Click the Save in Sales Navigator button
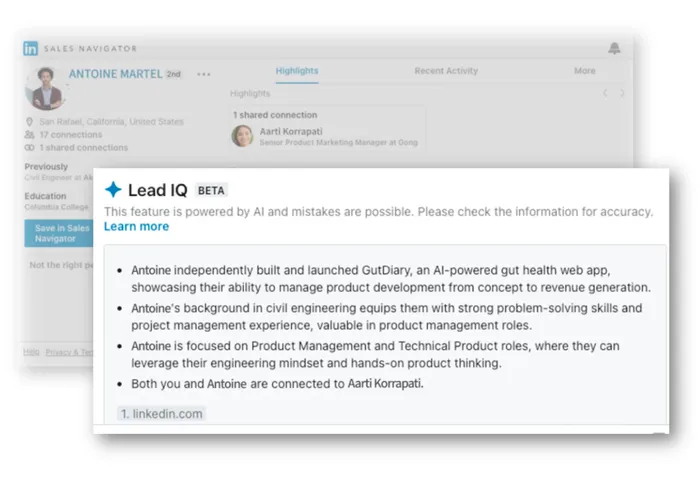Image resolution: width=700 pixels, height=488 pixels. (59, 233)
